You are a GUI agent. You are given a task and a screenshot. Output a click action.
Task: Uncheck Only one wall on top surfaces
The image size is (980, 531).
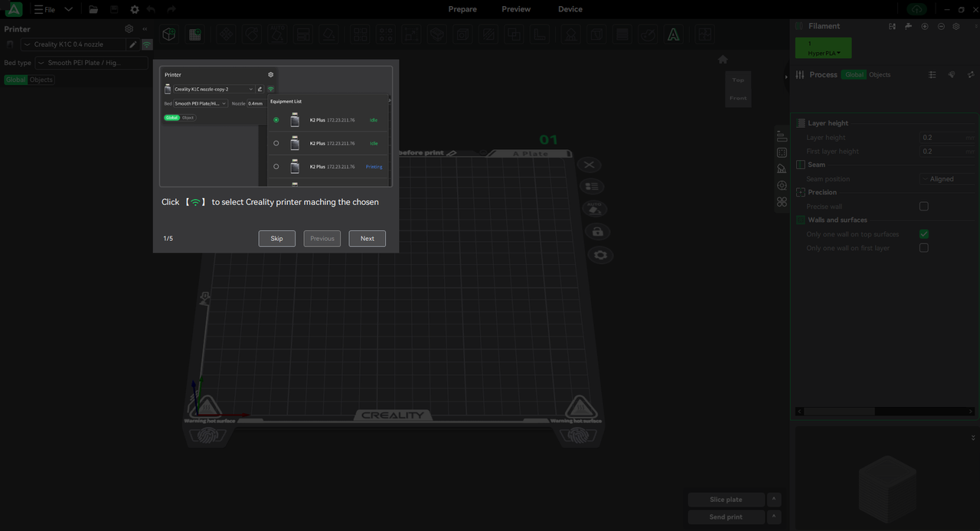click(924, 234)
